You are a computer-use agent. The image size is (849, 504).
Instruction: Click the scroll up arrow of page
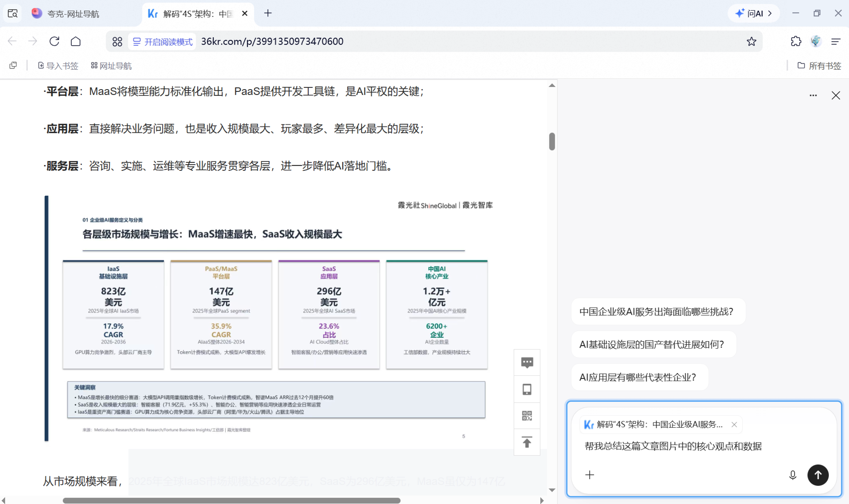coord(552,85)
